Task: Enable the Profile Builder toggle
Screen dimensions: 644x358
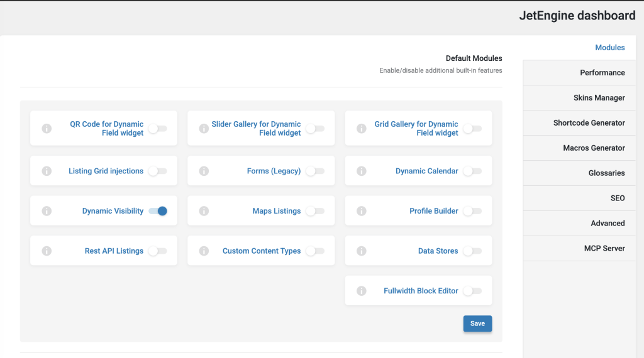Action: (x=472, y=211)
